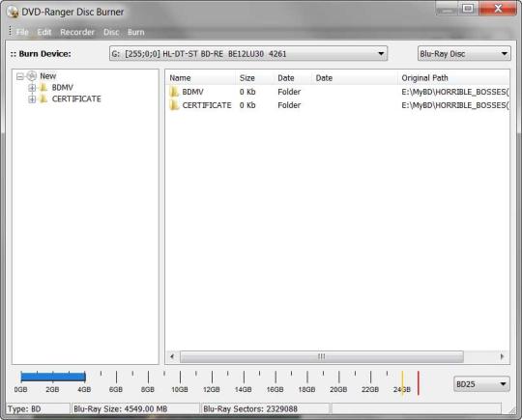The image size is (522, 420).
Task: Click the Type: BD status field
Action: coord(38,408)
